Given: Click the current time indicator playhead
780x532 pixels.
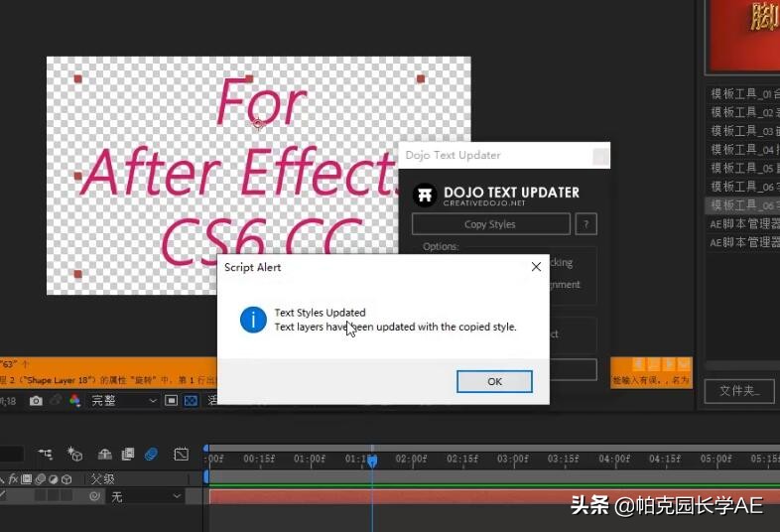Looking at the screenshot, I should click(372, 461).
